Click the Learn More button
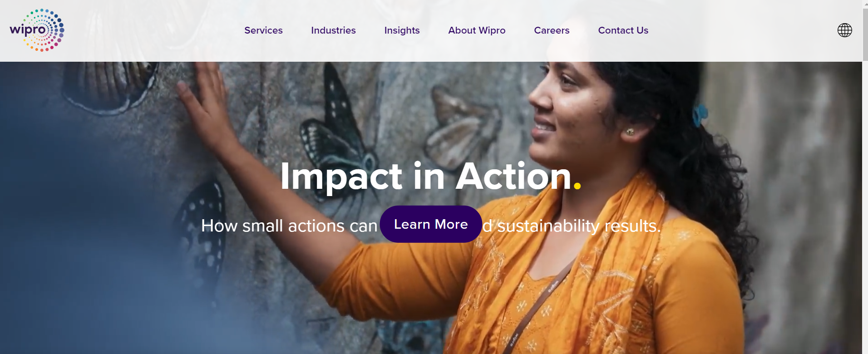 [x=431, y=224]
